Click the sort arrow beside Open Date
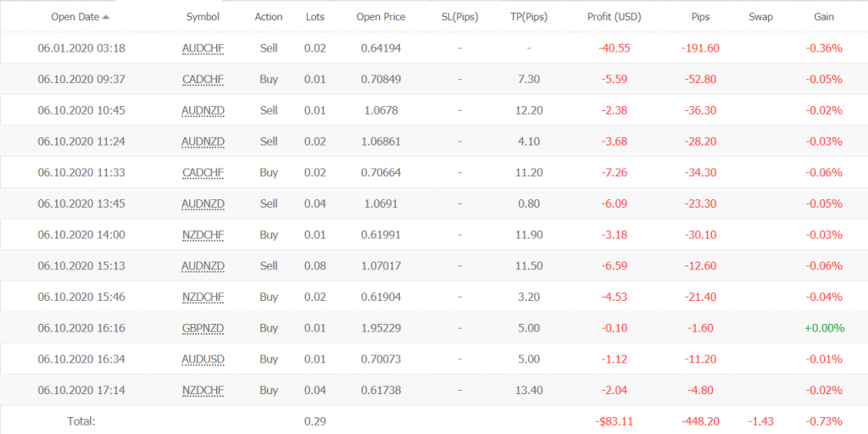The image size is (868, 434). click(x=106, y=17)
